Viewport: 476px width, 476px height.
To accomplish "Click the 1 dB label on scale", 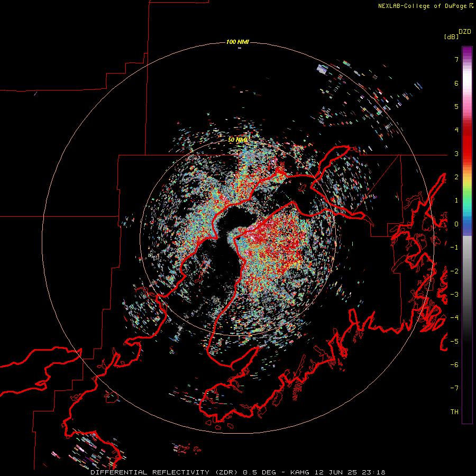I will [456, 200].
